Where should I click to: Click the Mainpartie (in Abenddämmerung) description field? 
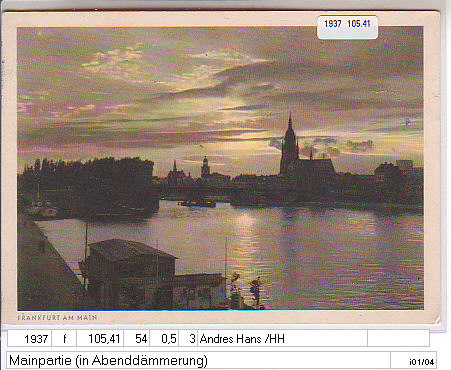coord(198,361)
